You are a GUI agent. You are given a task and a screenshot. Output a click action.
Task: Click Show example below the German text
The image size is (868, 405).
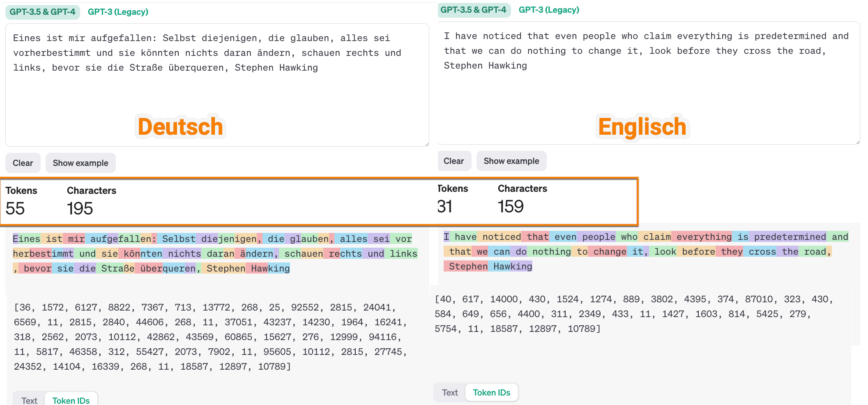point(81,163)
